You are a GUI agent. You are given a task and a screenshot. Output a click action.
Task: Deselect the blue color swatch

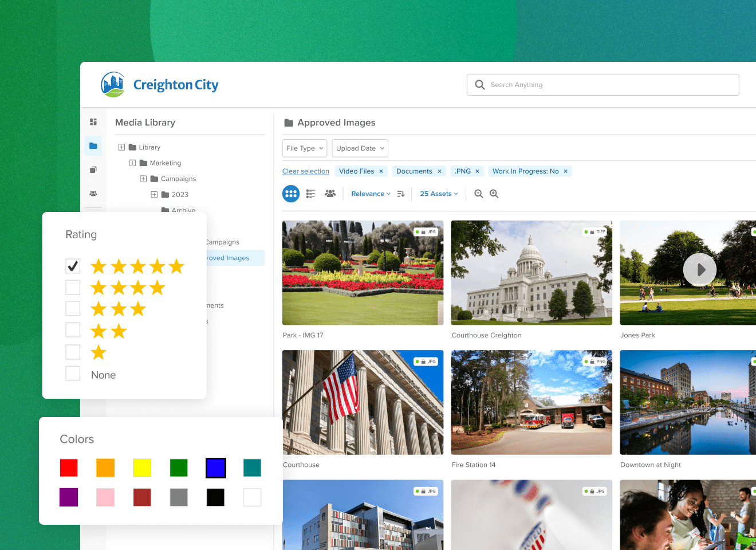[215, 467]
